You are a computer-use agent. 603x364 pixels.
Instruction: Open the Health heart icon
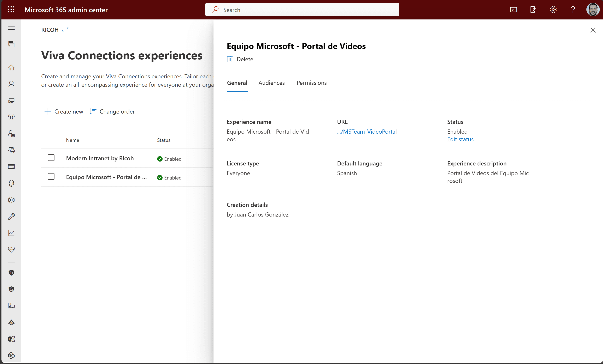point(11,249)
